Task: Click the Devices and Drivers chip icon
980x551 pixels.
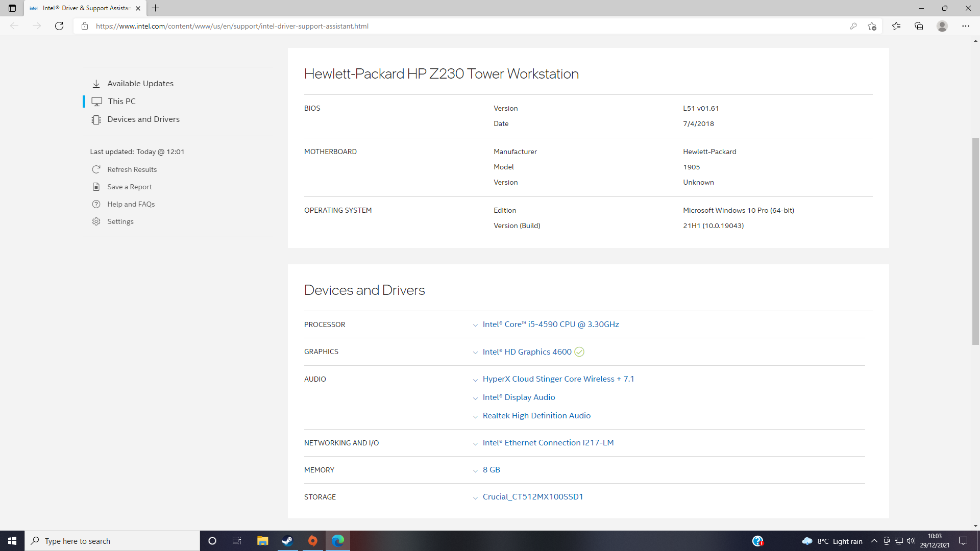Action: (x=96, y=119)
